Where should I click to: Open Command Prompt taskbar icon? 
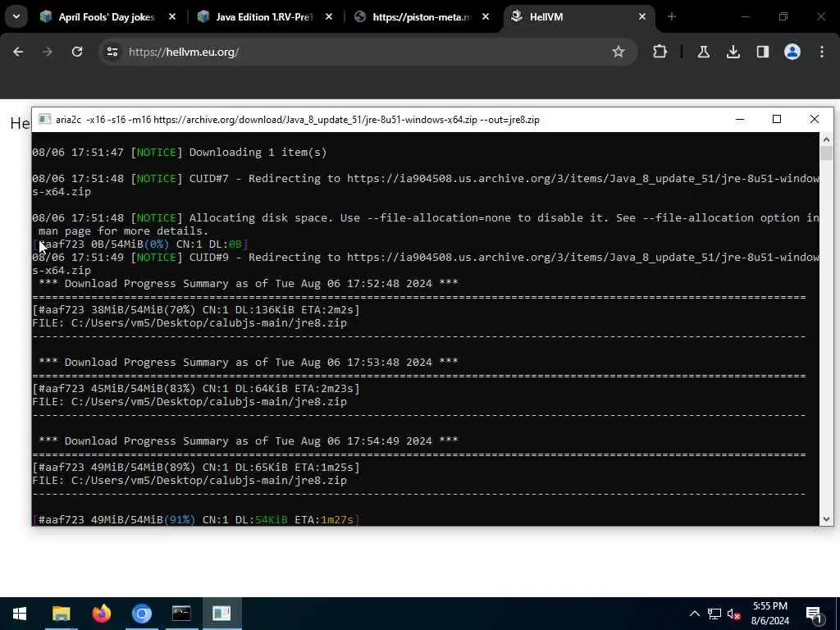181,614
